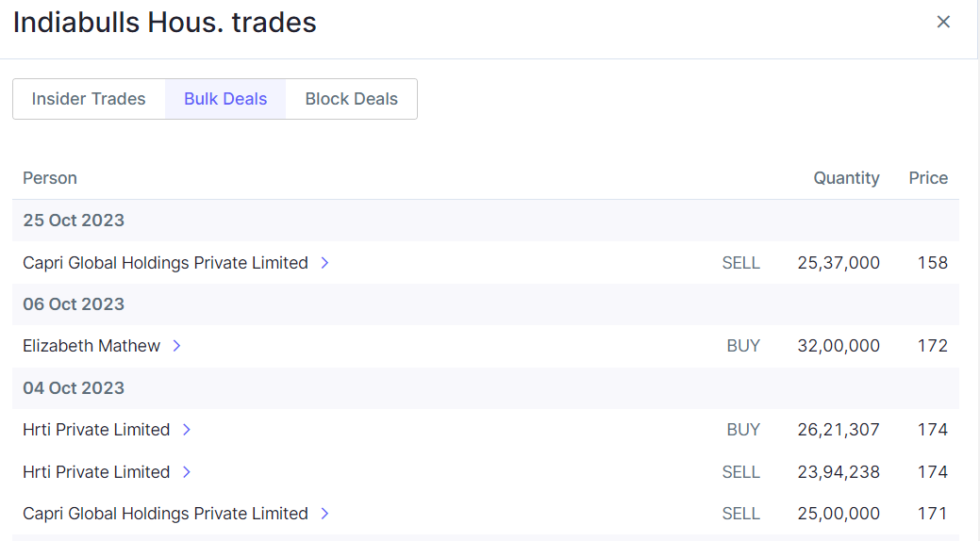Viewport: 980px width, 541px height.
Task: Click arrow beside Hrti Private Limited's SELL deal
Action: coord(186,472)
